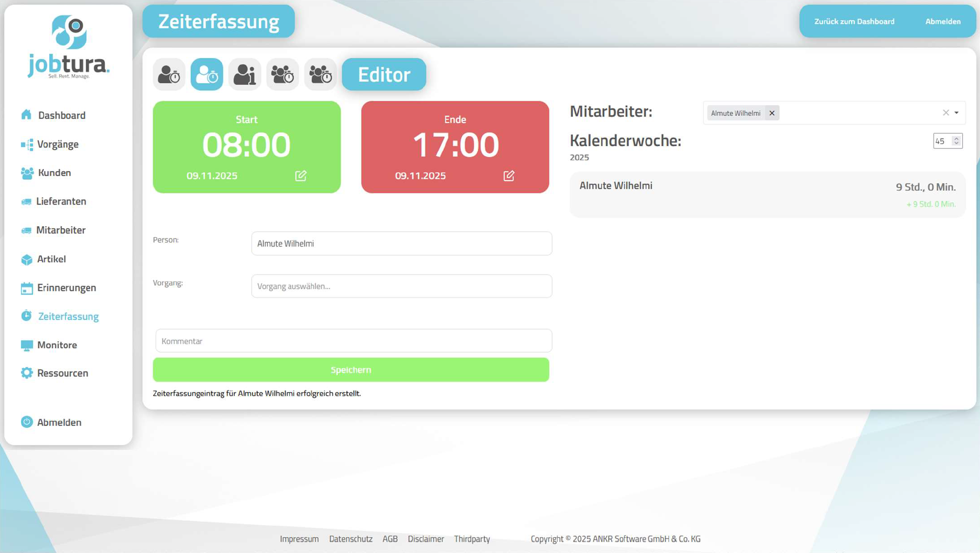Click the Ressourcen gear icon in sidebar
The height and width of the screenshot is (553, 980).
27,373
